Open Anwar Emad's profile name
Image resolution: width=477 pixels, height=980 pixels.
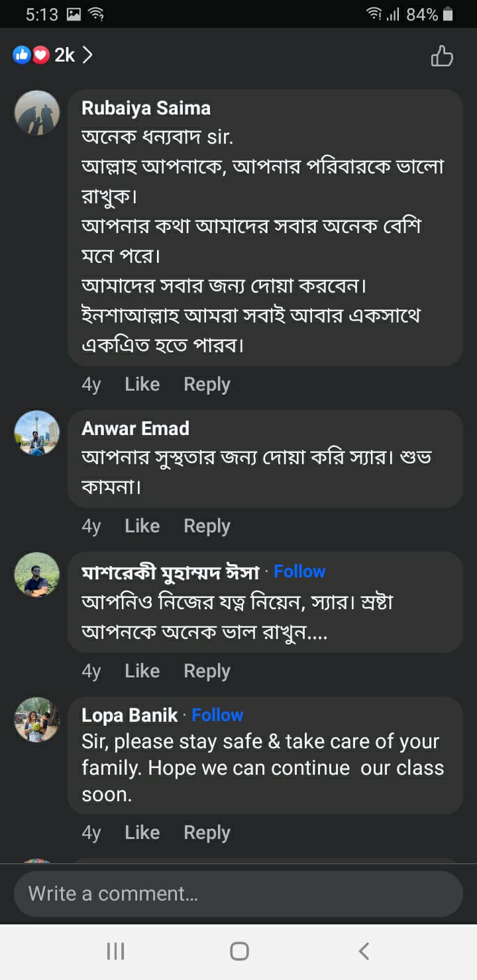tap(135, 428)
